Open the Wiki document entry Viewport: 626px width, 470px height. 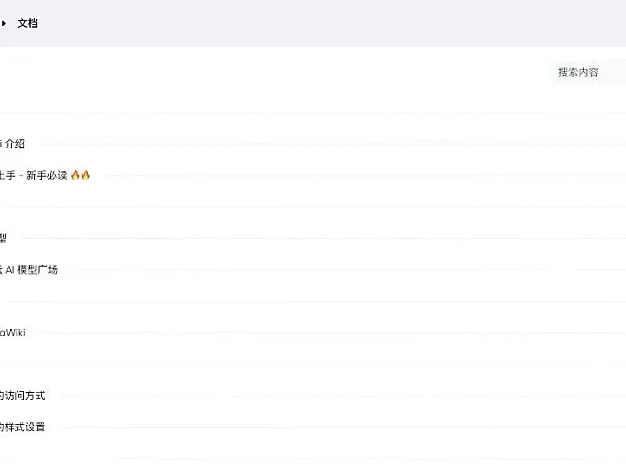pos(13,332)
